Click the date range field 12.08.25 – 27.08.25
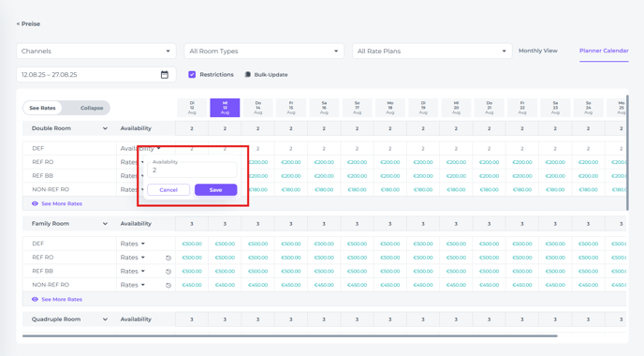 [x=96, y=74]
